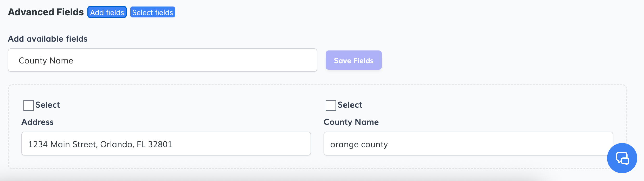Click the County Name label above orange county
The width and height of the screenshot is (644, 181).
pos(351,122)
